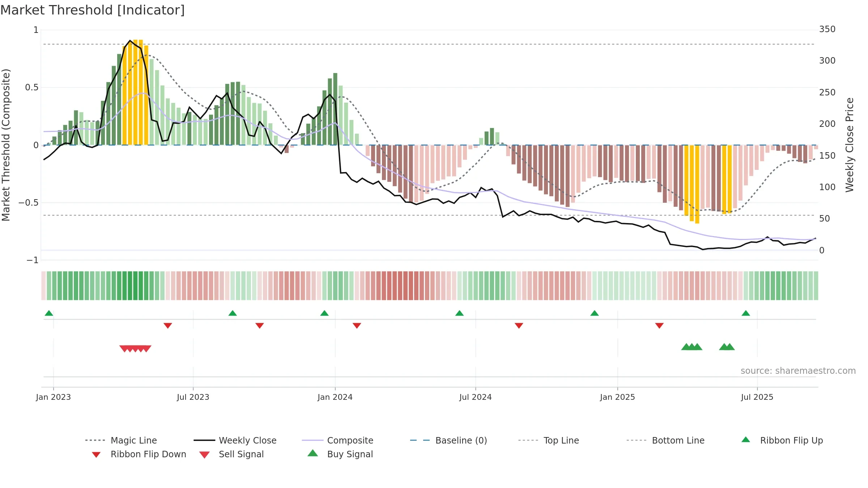
Task: Toggle the Bottom Line legend entry
Action: coord(665,440)
